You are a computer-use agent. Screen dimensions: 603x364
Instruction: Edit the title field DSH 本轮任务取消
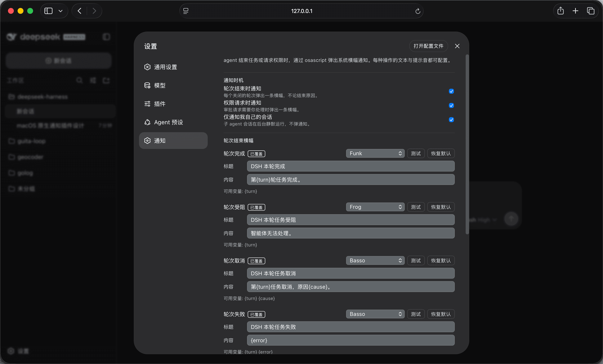[351, 273]
